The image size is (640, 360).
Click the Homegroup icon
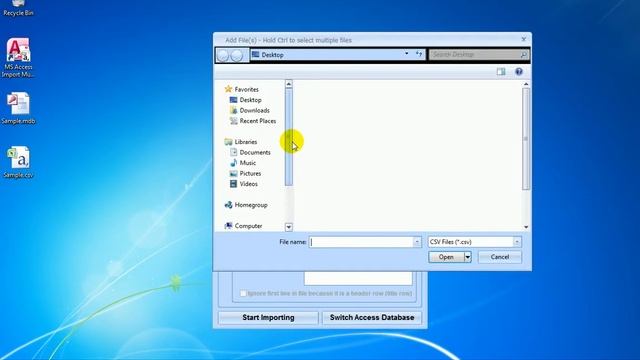click(x=229, y=205)
